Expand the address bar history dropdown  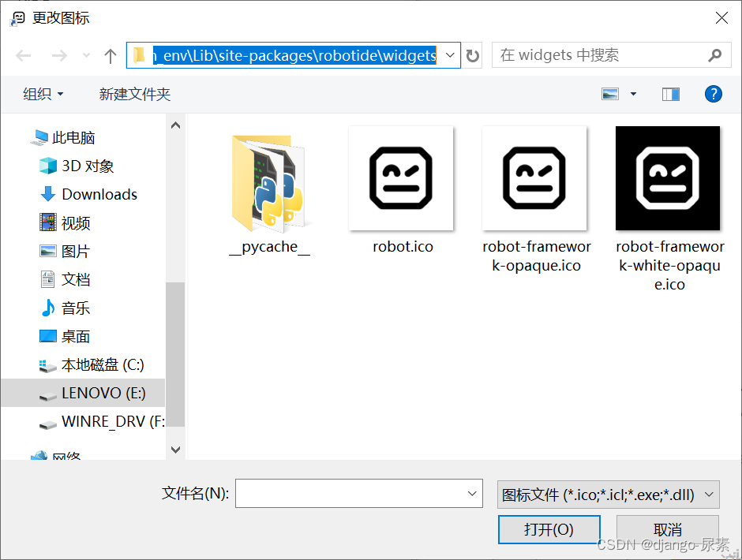point(450,55)
